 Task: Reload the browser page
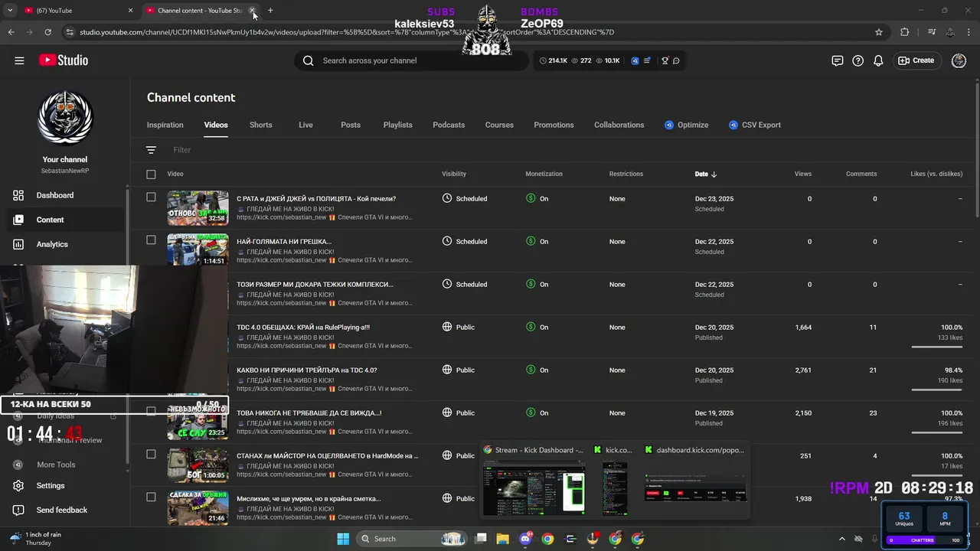(x=47, y=32)
